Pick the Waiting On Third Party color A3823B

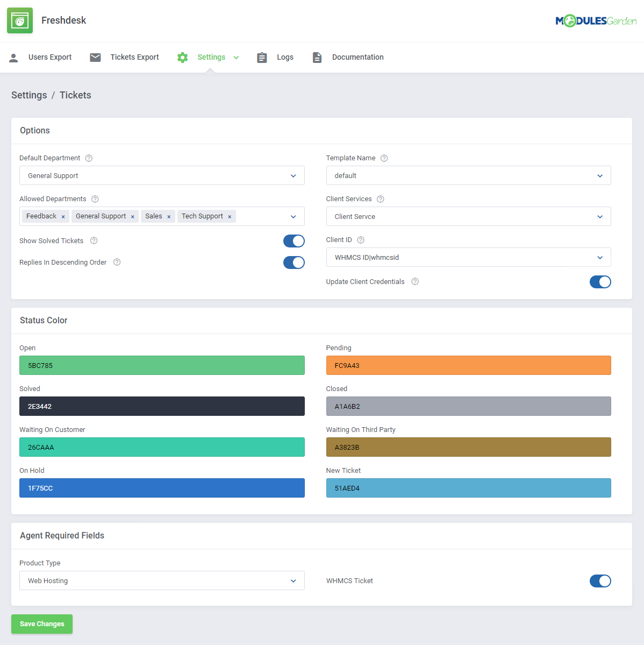(x=469, y=447)
